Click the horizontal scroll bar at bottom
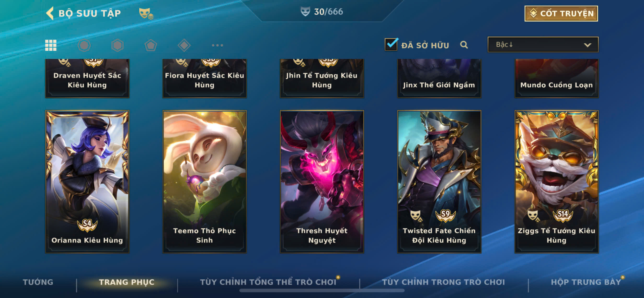Screen dimensions: 644x298 pyautogui.click(x=322, y=291)
